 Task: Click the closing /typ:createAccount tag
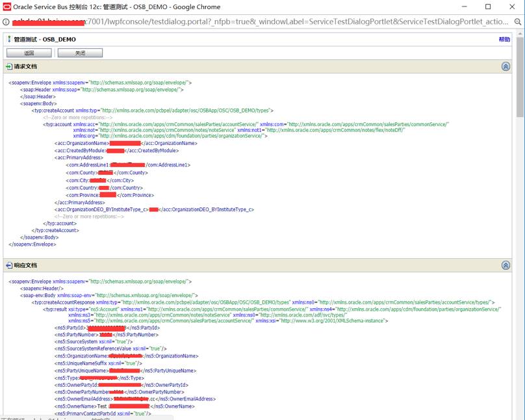click(55, 230)
